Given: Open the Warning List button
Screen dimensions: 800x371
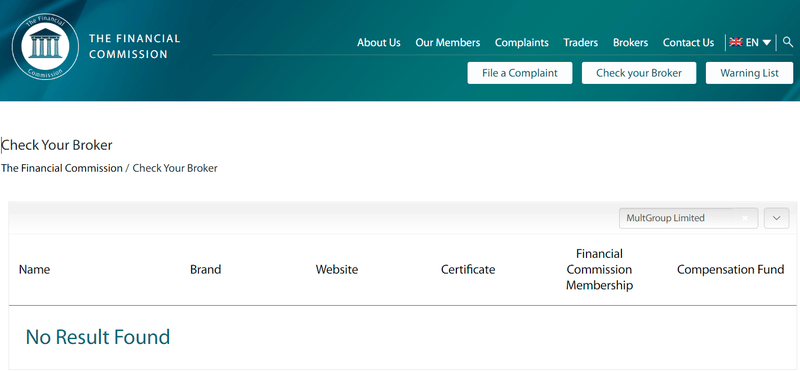Looking at the screenshot, I should click(x=749, y=73).
